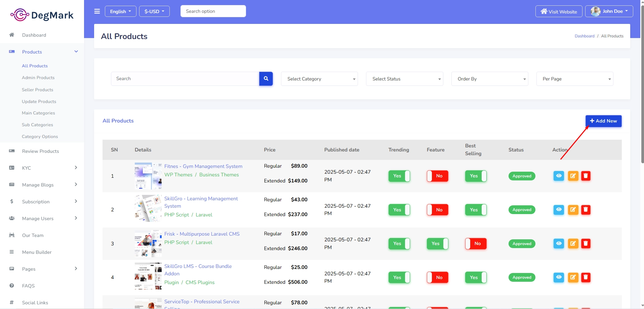Click the Fitnes product thumbnail image
The image size is (644, 309).
coord(148,176)
